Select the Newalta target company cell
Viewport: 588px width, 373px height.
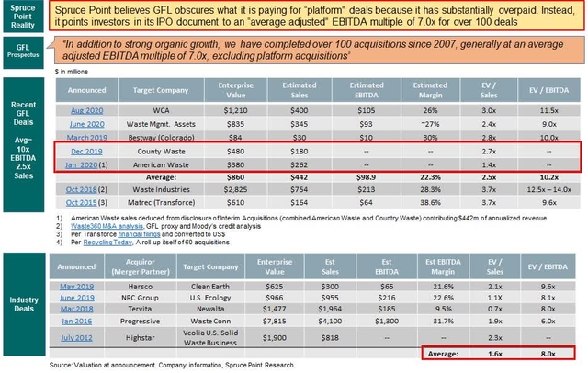(210, 309)
